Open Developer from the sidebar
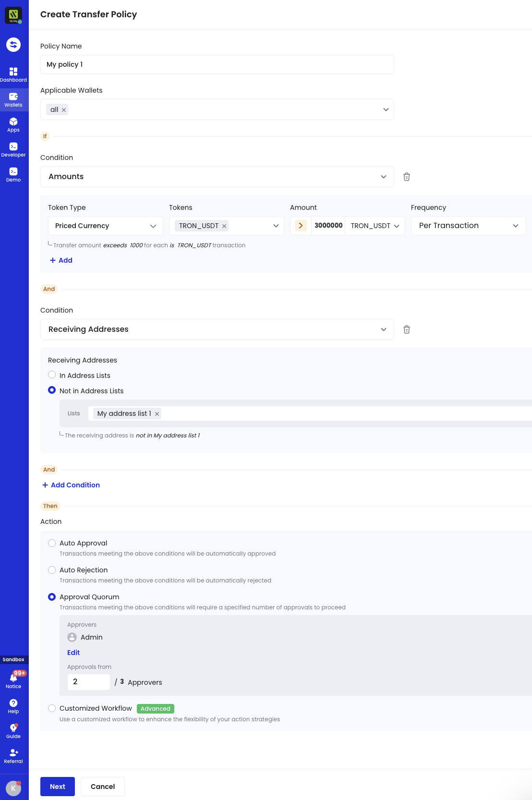 13,150
